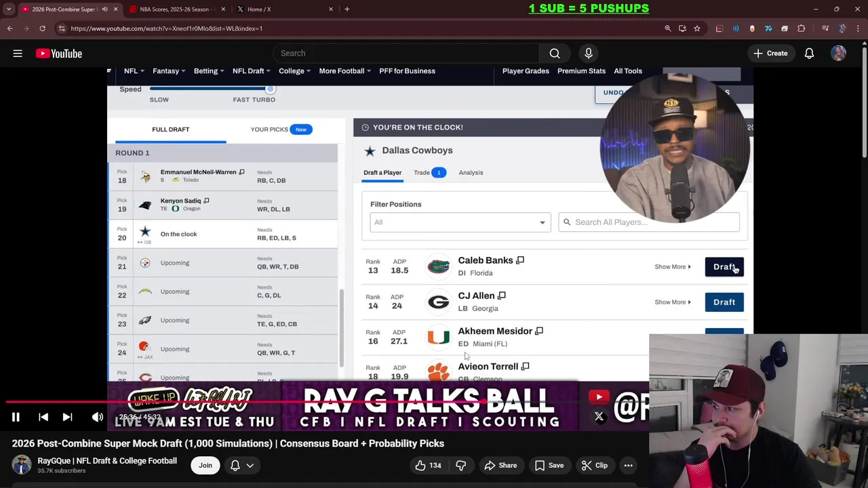Screen dimensions: 868x488
Task: Draft Caleb Banks with the Draft button
Action: (724, 267)
